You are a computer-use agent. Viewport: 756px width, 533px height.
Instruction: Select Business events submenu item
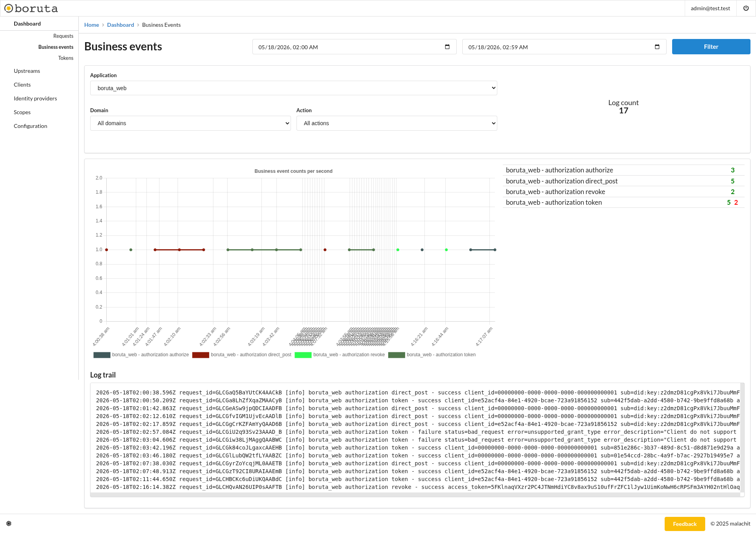(56, 47)
